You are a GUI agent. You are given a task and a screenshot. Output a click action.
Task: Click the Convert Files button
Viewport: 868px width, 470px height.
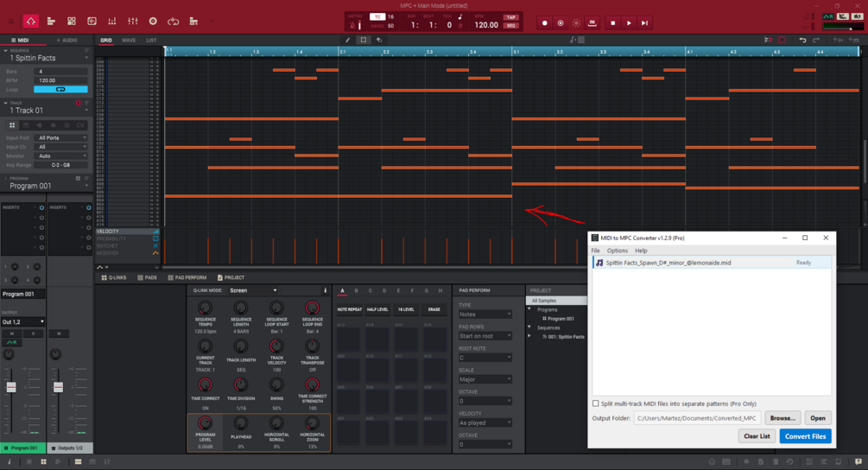(805, 436)
